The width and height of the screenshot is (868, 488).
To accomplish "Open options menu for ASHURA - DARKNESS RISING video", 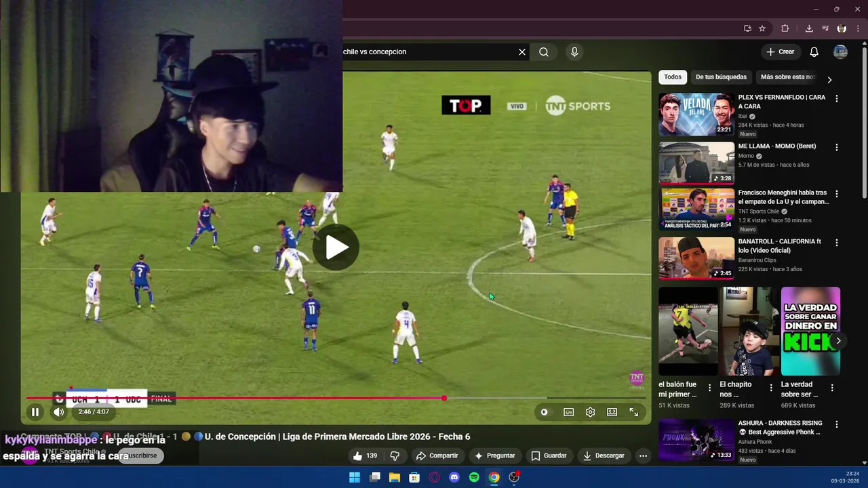I will click(x=836, y=424).
